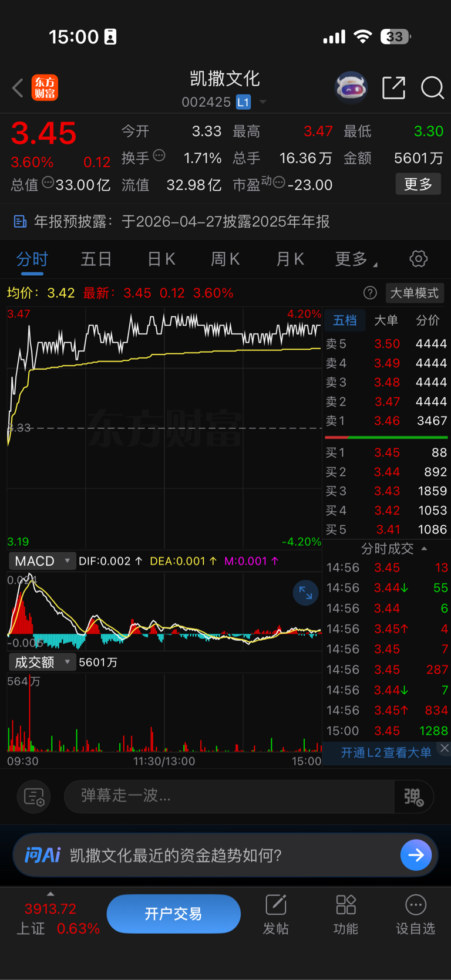Expand the 上证 index ticker arrow

(x=51, y=894)
